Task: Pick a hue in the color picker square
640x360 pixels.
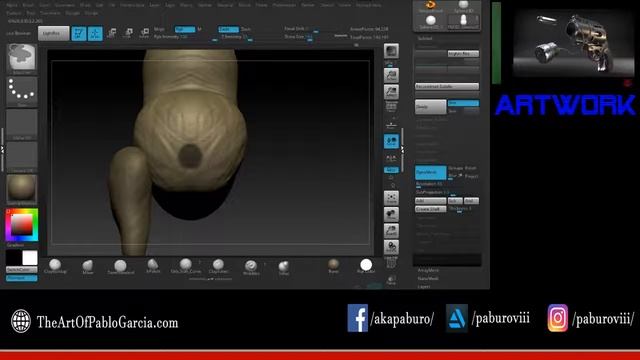Action: coord(22,224)
